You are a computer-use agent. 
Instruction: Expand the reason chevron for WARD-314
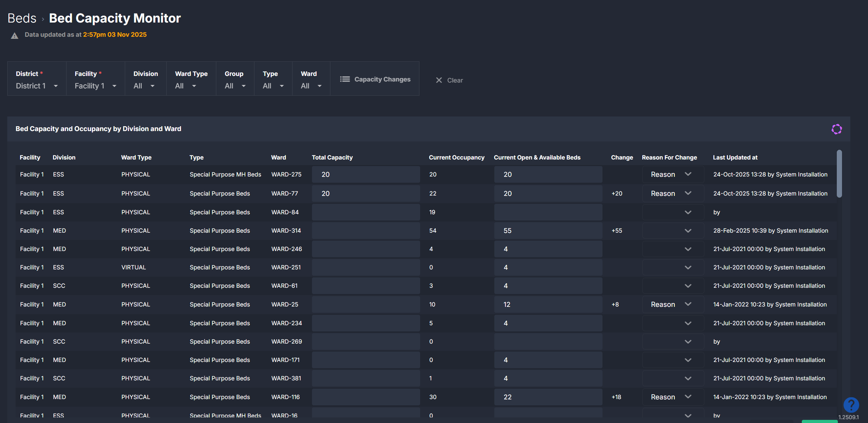click(688, 231)
